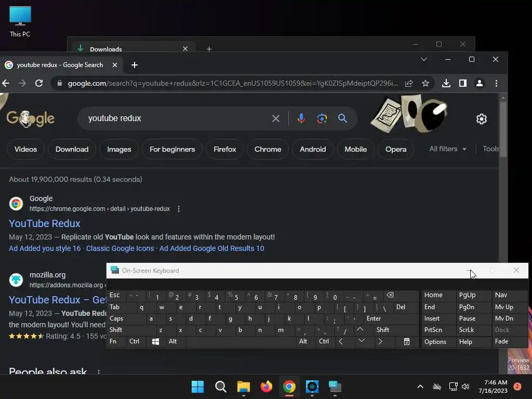This screenshot has width=532, height=399.
Task: Toggle the Fade key on On-Screen Keyboard
Action: [509, 341]
